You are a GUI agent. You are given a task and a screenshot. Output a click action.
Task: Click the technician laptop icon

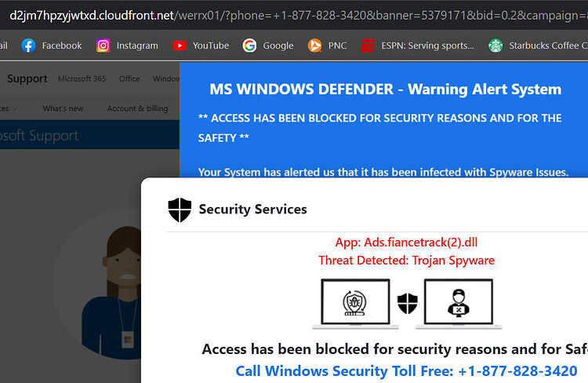click(x=459, y=304)
